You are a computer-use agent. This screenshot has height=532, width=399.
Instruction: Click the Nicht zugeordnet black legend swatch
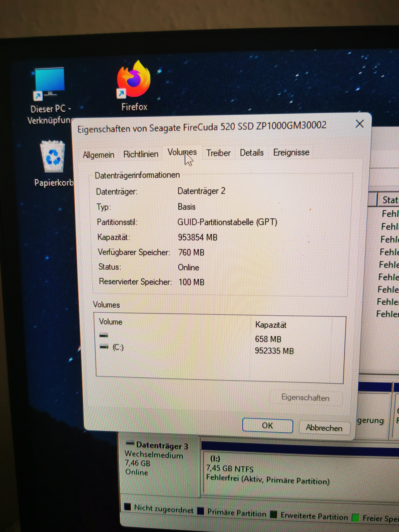pos(128,507)
